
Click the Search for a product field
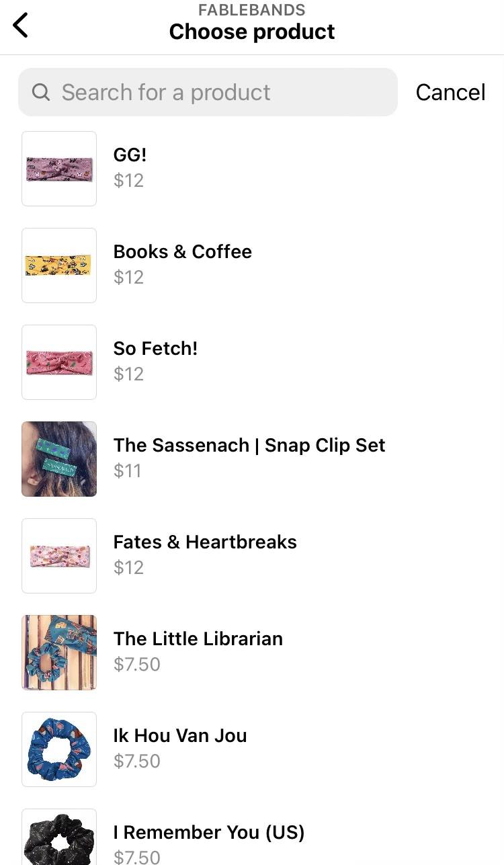click(215, 92)
